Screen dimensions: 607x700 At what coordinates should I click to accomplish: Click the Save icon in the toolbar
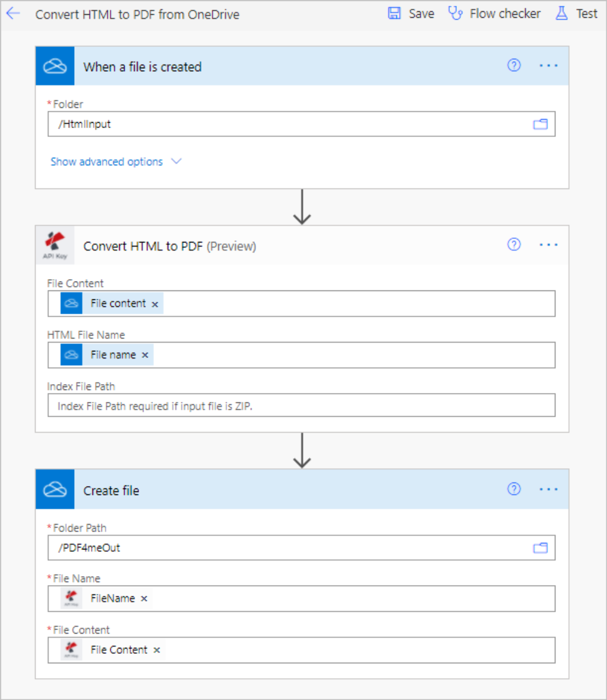pyautogui.click(x=394, y=13)
